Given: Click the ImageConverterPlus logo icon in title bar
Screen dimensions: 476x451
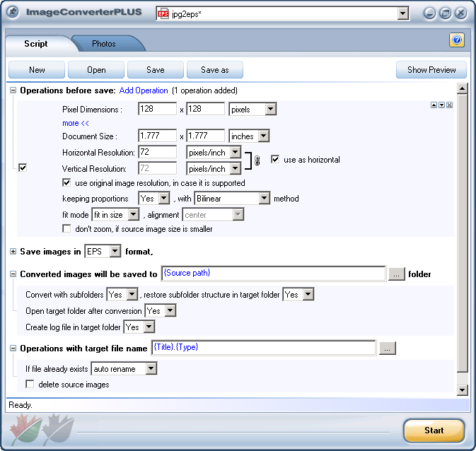Looking at the screenshot, I should [x=13, y=12].
